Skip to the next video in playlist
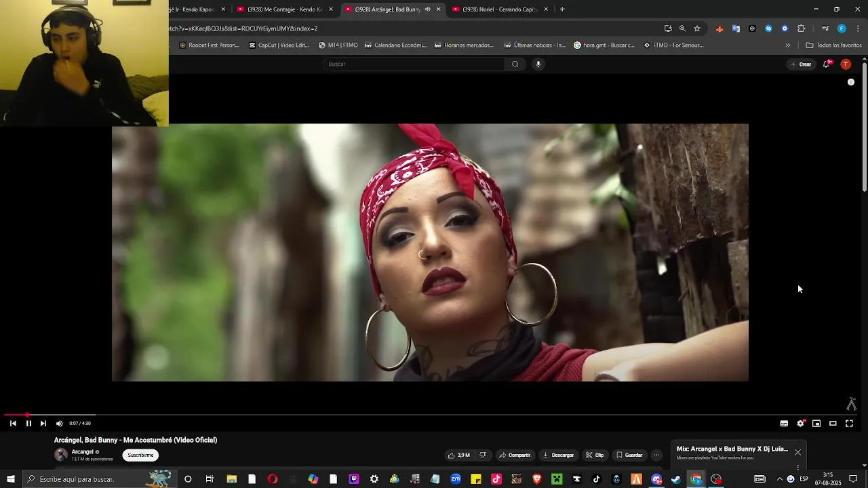The height and width of the screenshot is (488, 868). coord(43,424)
